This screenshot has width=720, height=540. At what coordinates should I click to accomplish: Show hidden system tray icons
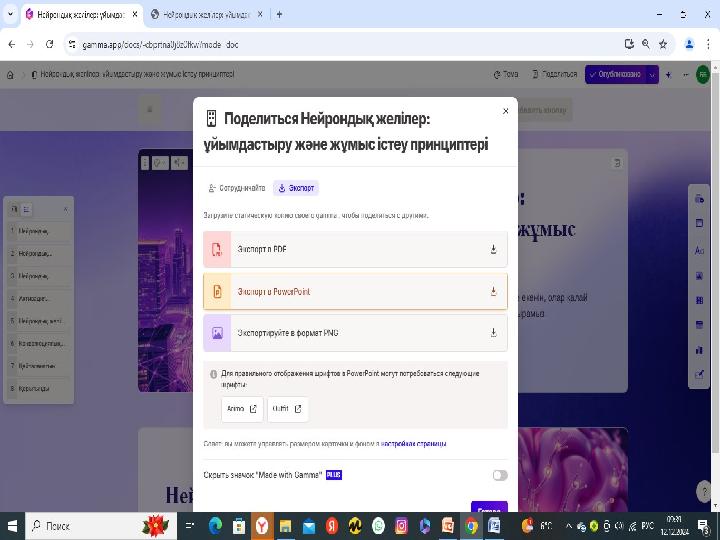click(568, 526)
